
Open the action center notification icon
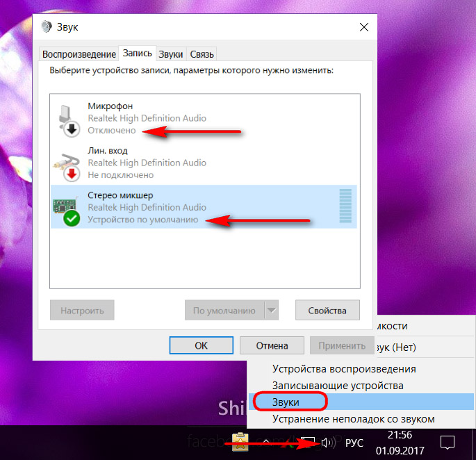coord(448,442)
